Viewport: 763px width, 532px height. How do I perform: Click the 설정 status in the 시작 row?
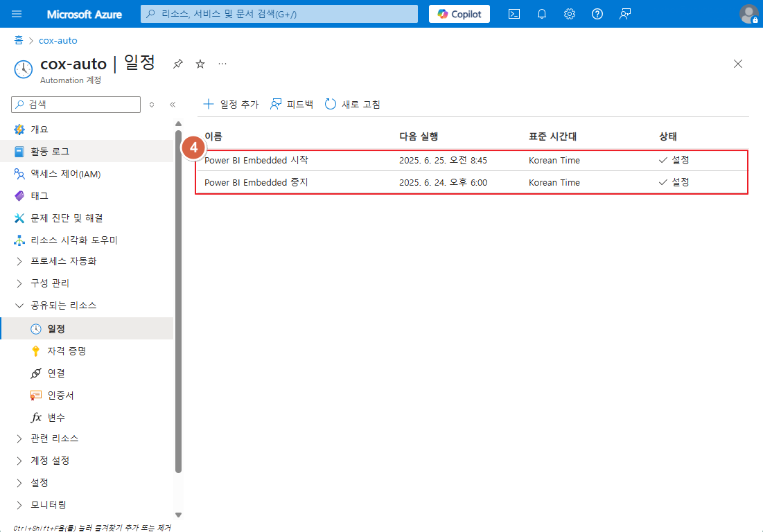click(674, 160)
